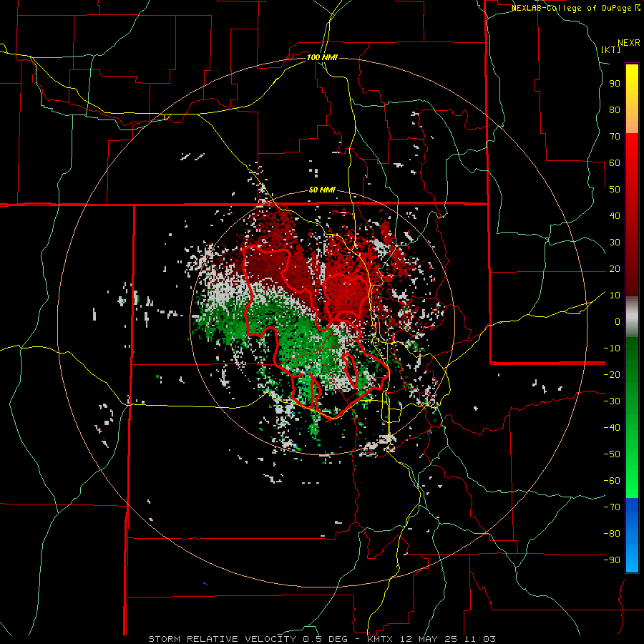This screenshot has width=644, height=644.
Task: Click the "50 NMI" range ring label
Action: click(x=322, y=190)
